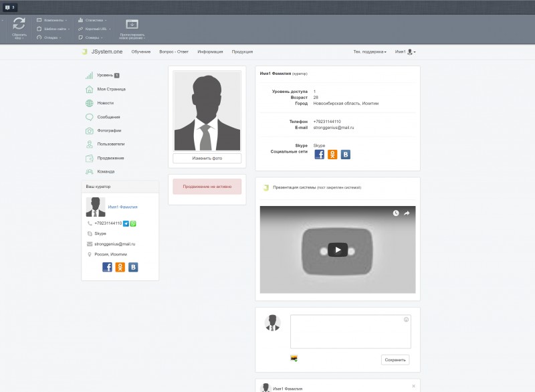Open the Тех. поддержка dropdown
Image resolution: width=535 pixels, height=392 pixels.
(x=370, y=52)
